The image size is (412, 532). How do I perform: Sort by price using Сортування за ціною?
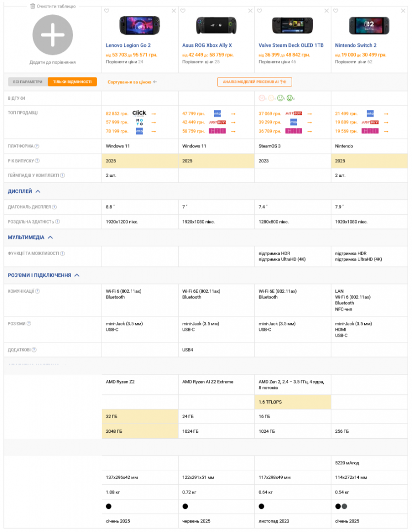(132, 82)
